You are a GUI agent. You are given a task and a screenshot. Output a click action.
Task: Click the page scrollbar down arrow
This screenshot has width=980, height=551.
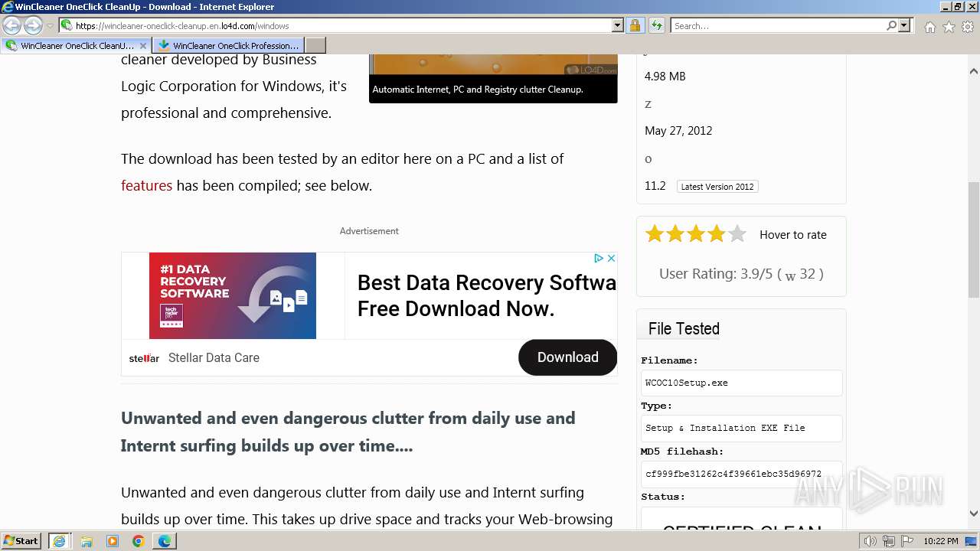coord(974,514)
